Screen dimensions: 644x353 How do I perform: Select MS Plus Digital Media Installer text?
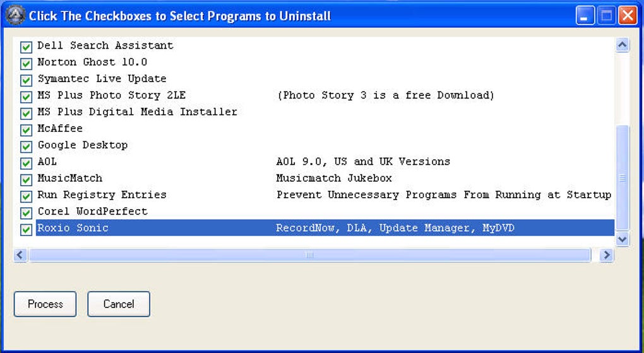(x=137, y=112)
